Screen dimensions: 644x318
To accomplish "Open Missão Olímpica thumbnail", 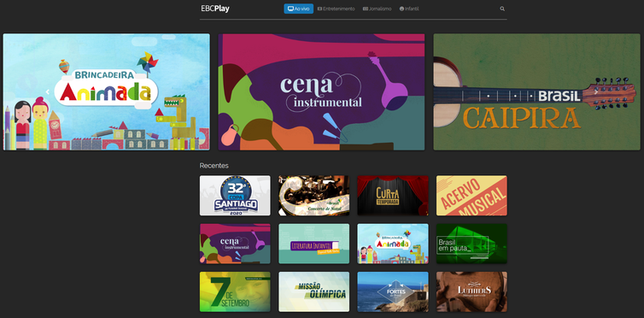I will pos(313,291).
